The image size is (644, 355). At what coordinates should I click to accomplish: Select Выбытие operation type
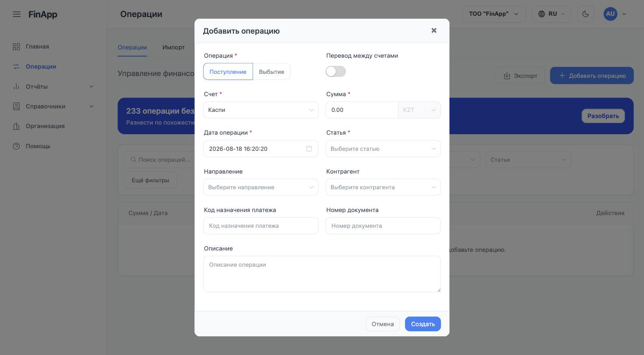click(x=271, y=72)
